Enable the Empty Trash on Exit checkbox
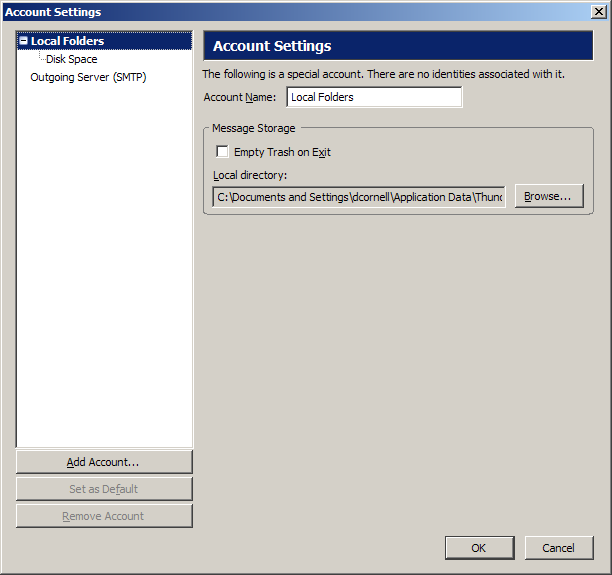Image resolution: width=612 pixels, height=575 pixels. click(x=223, y=152)
